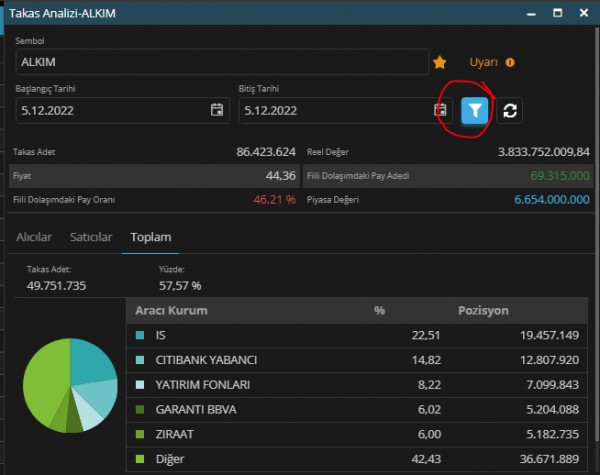Screen dimensions: 600x475
Task: Click the Yüzde value 57,57 %
Action: [x=180, y=286]
